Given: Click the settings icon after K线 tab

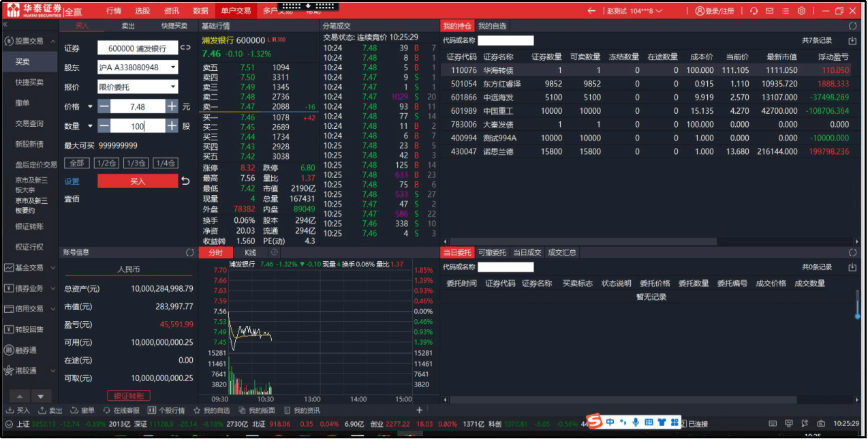Looking at the screenshot, I should (x=275, y=252).
